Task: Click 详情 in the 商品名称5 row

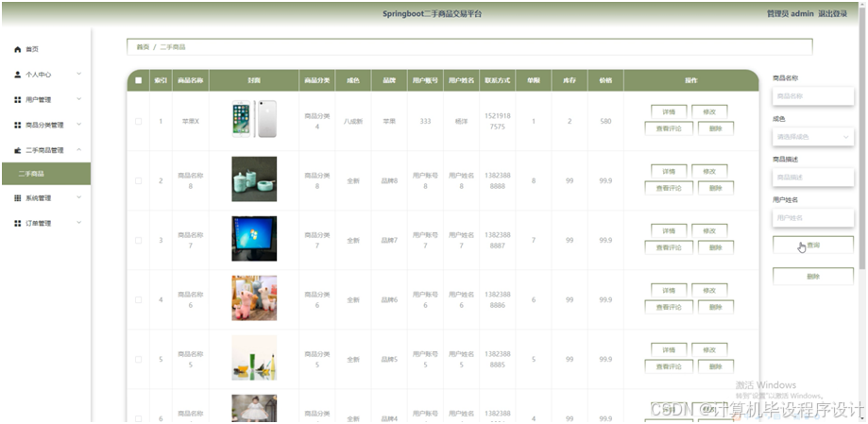Action: tap(669, 349)
